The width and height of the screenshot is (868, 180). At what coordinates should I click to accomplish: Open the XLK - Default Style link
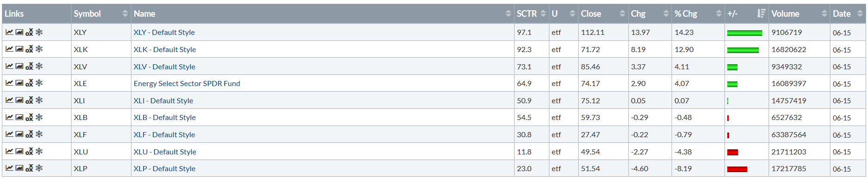165,49
